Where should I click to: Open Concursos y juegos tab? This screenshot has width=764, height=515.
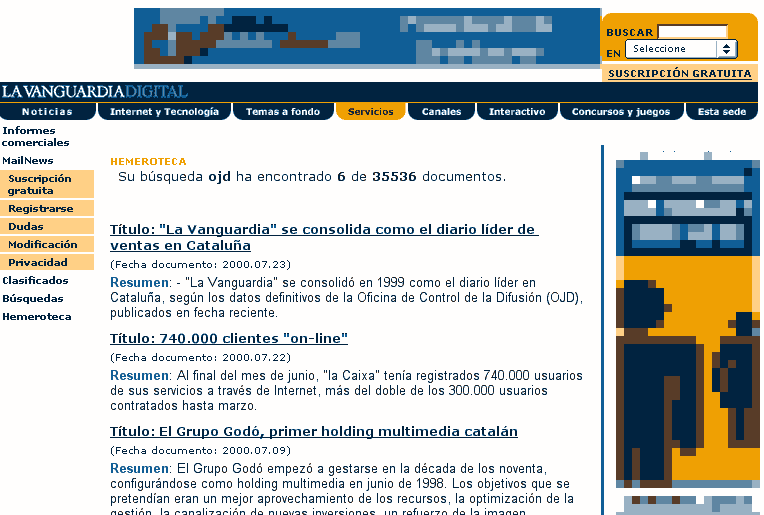(621, 112)
